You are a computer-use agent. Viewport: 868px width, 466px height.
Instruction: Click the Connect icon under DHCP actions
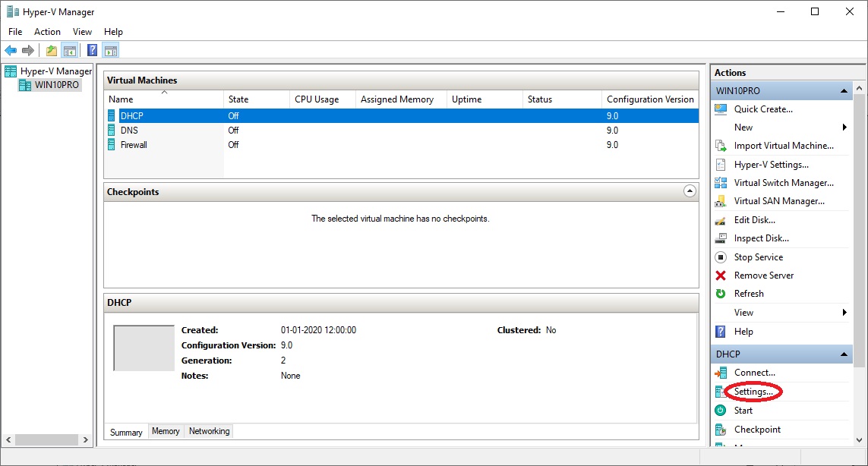720,373
